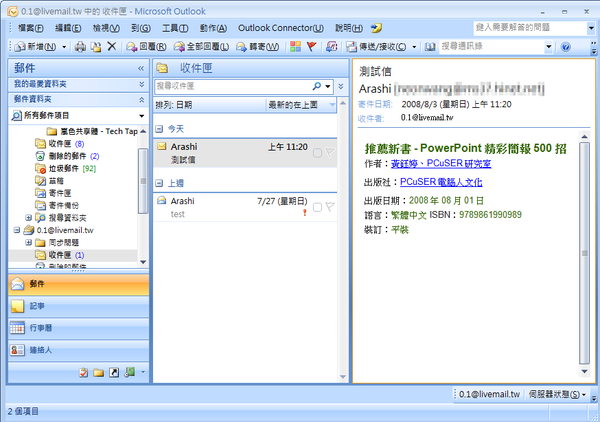Open the 檔案(F) menu

click(x=31, y=28)
